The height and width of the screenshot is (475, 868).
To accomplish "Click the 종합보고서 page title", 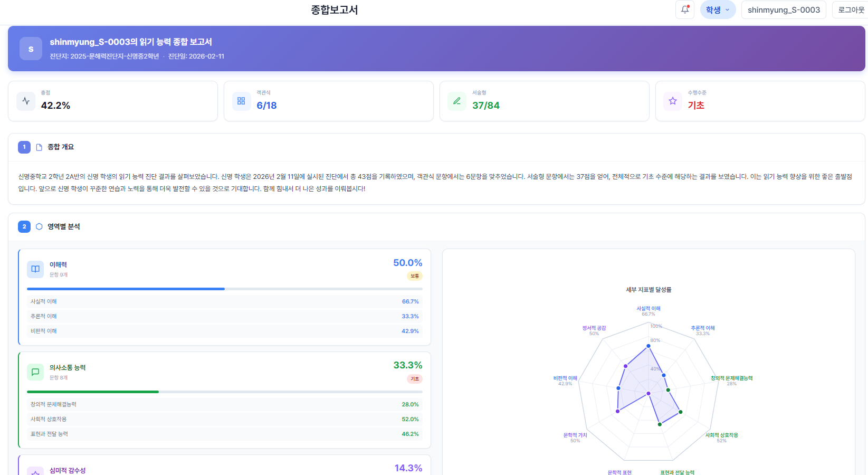I will pyautogui.click(x=334, y=9).
